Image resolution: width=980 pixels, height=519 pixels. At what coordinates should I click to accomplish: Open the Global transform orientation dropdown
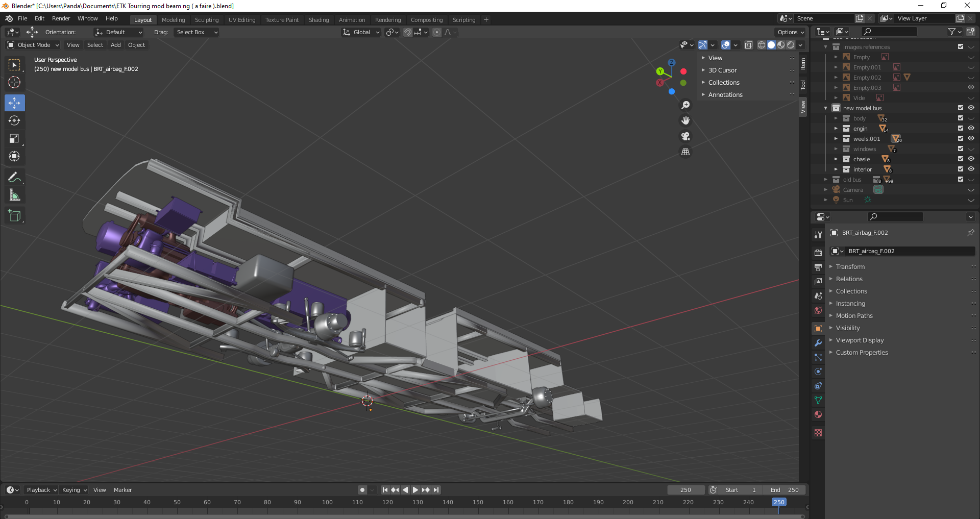(361, 32)
